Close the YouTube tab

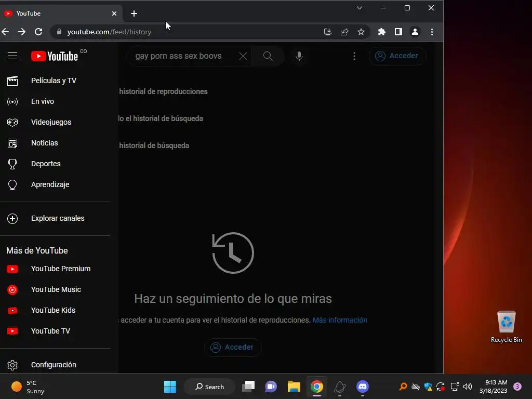(x=114, y=14)
